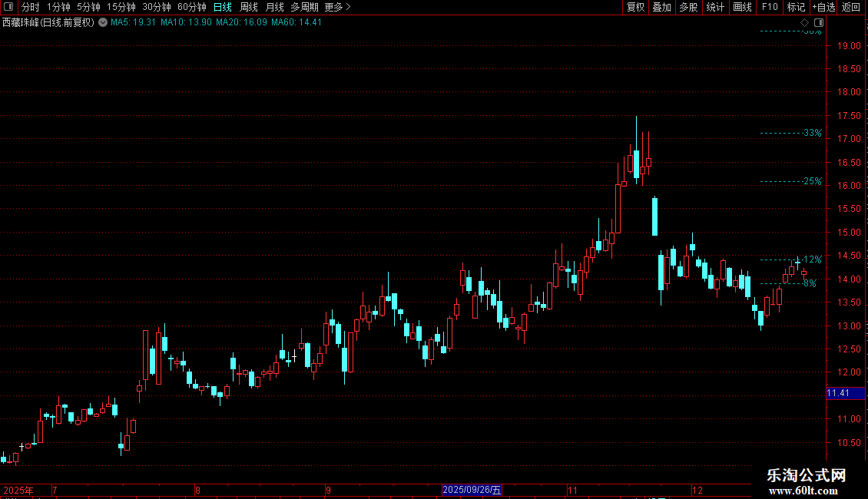
Task: Open the 复权 adjustment menu
Action: point(635,7)
